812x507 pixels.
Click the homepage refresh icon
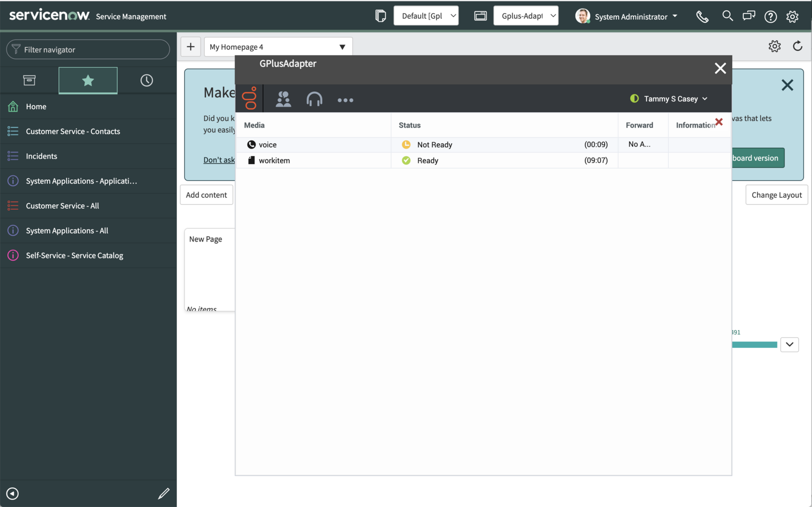pyautogui.click(x=797, y=46)
